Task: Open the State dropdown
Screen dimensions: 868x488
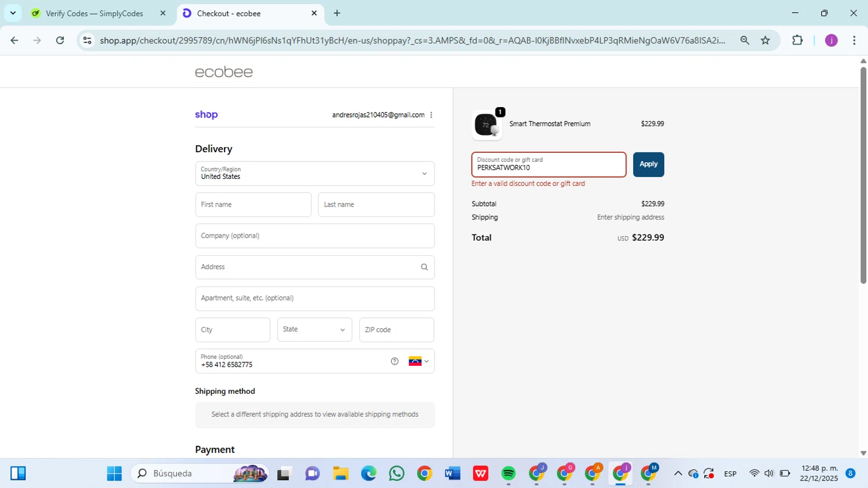Action: point(314,329)
